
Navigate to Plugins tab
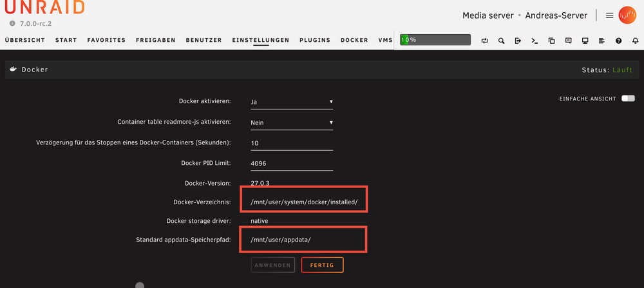click(x=315, y=40)
